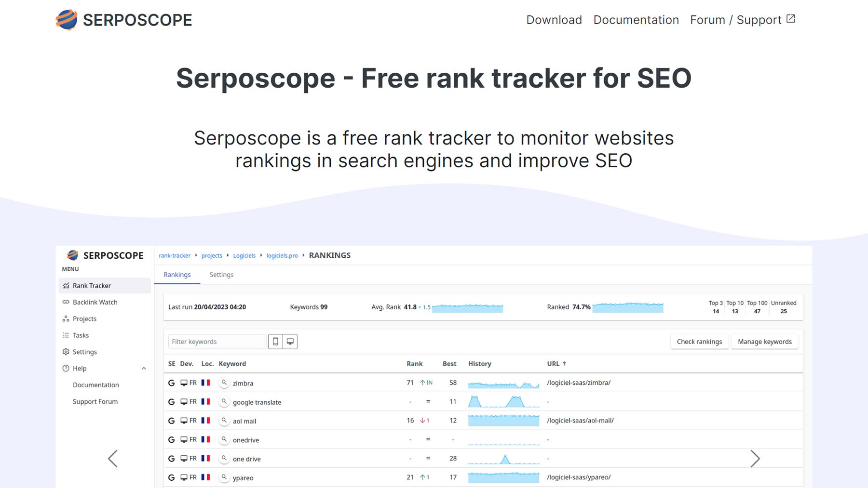Click URL '/logiciel-saas/zimbra/'
This screenshot has width=868, height=488.
coord(579,382)
